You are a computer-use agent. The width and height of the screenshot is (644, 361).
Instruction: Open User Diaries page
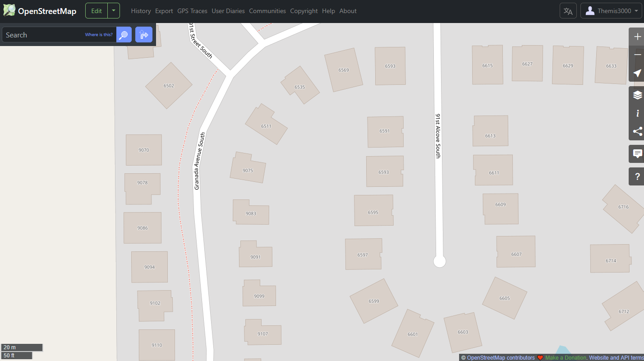click(x=228, y=11)
